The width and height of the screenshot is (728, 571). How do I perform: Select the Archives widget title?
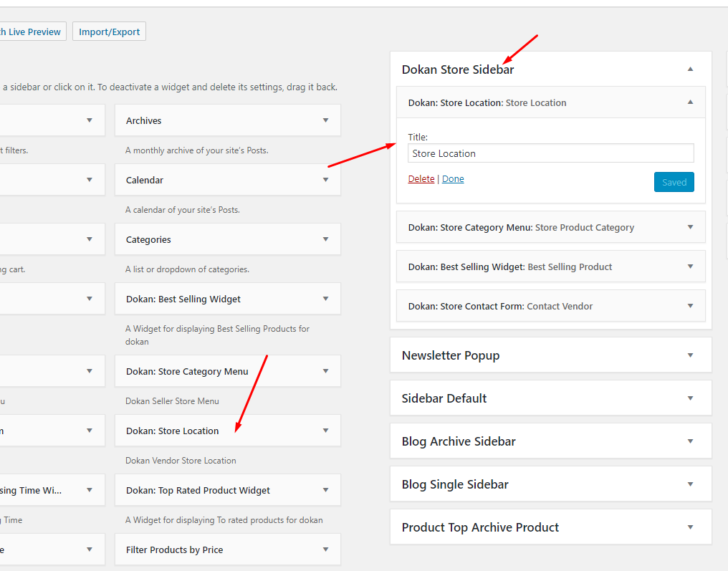point(144,120)
